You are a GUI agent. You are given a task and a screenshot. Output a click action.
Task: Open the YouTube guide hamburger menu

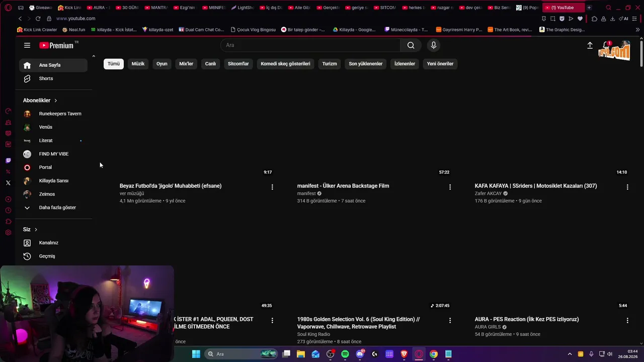27,45
